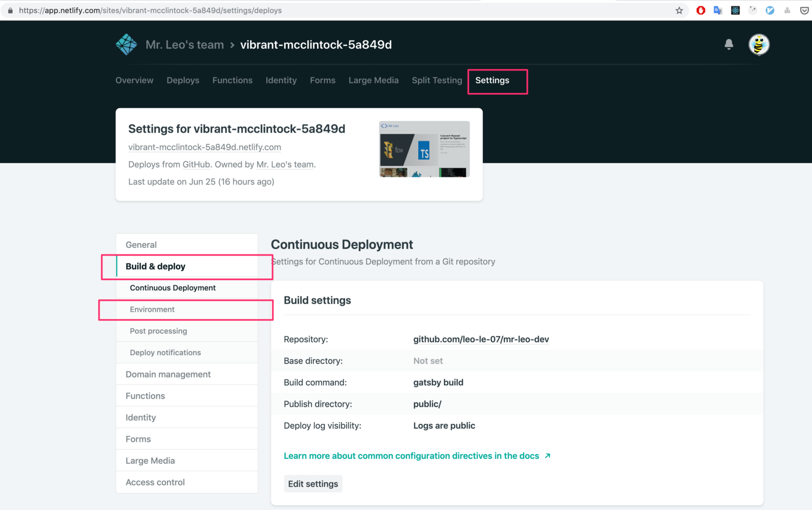Select Domain management in sidebar
This screenshot has width=812, height=510.
[x=187, y=374]
